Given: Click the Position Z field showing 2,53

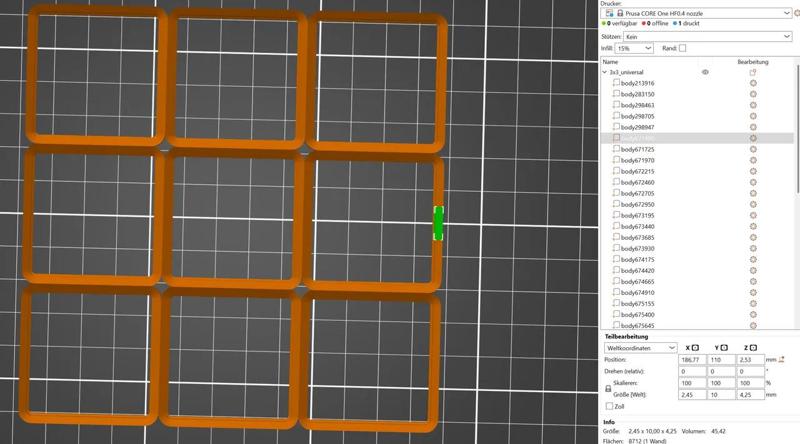Looking at the screenshot, I should click(750, 360).
